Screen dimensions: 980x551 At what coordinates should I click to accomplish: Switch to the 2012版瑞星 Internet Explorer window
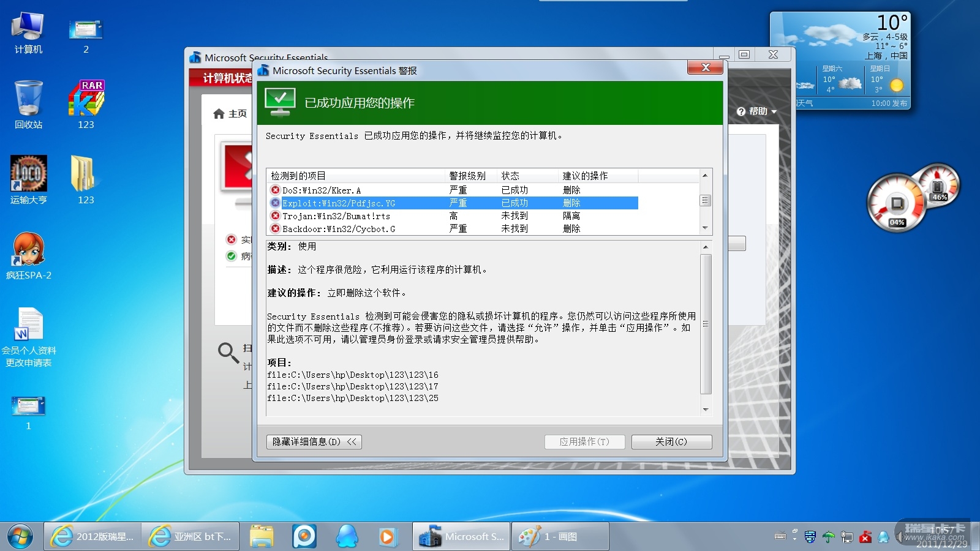tap(92, 536)
